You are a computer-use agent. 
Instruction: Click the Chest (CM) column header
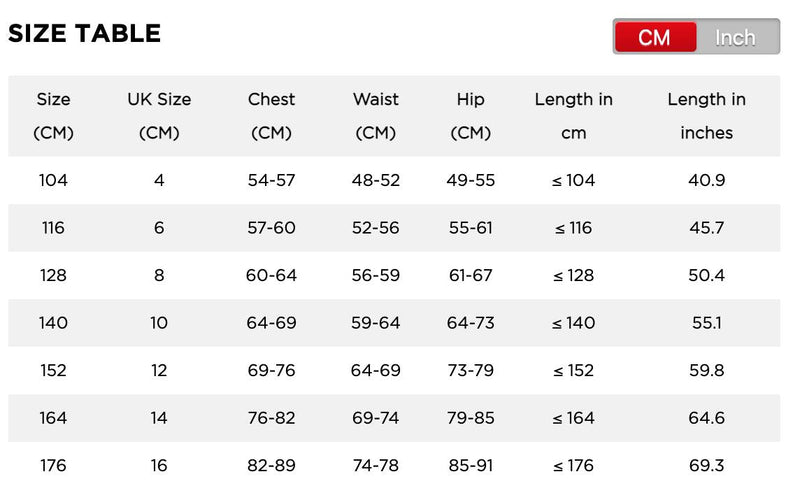(272, 116)
